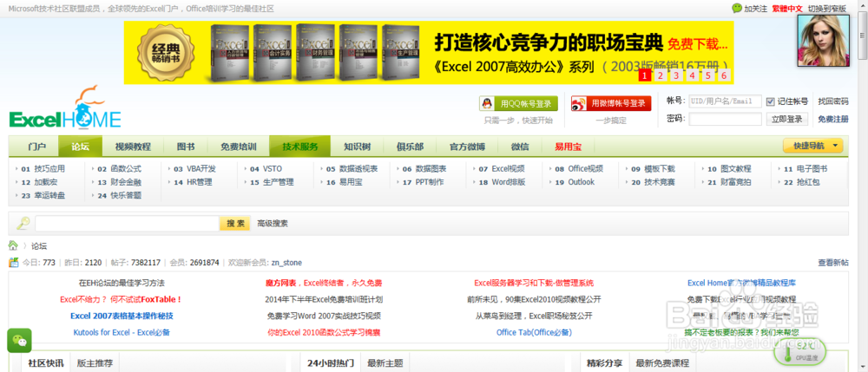
Task: Click the forum search input box
Action: [x=128, y=224]
